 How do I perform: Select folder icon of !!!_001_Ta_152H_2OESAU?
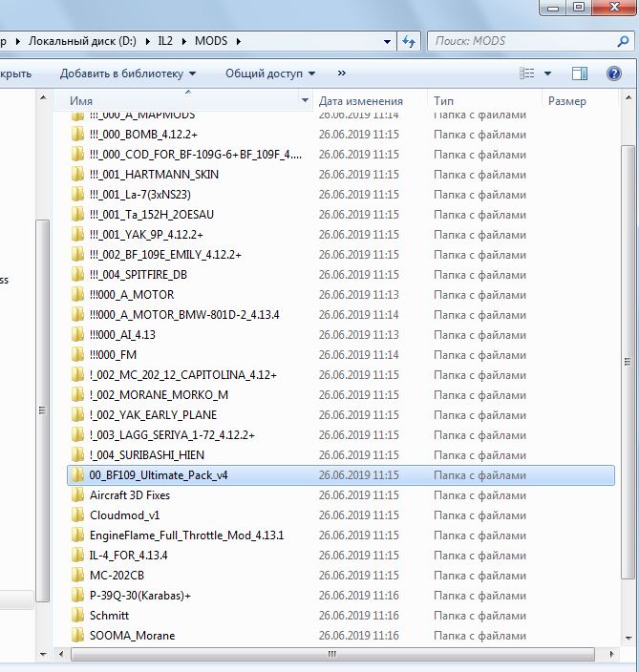point(77,215)
